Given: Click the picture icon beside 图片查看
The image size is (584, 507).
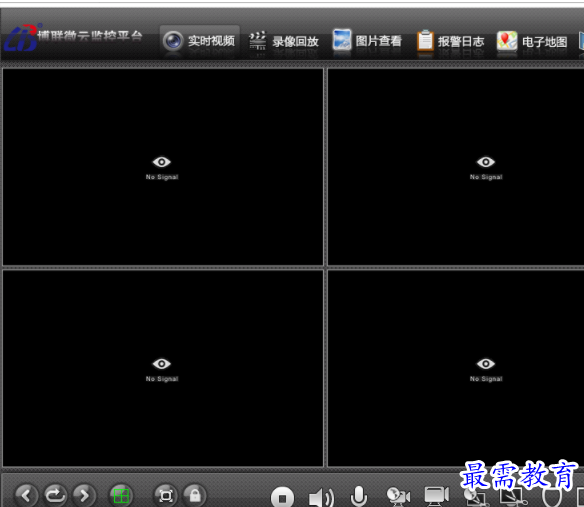Looking at the screenshot, I should click(x=342, y=39).
